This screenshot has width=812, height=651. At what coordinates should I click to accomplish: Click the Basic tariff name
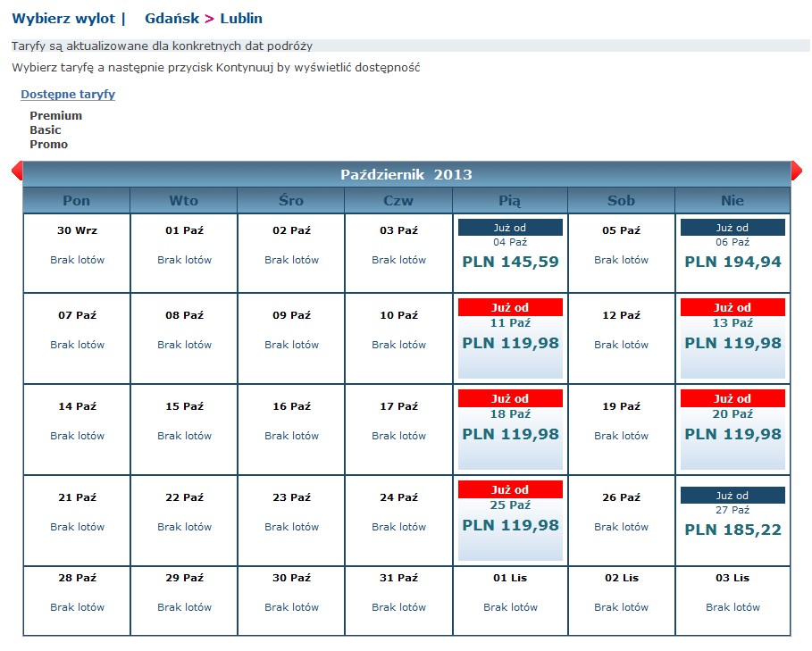[45, 129]
